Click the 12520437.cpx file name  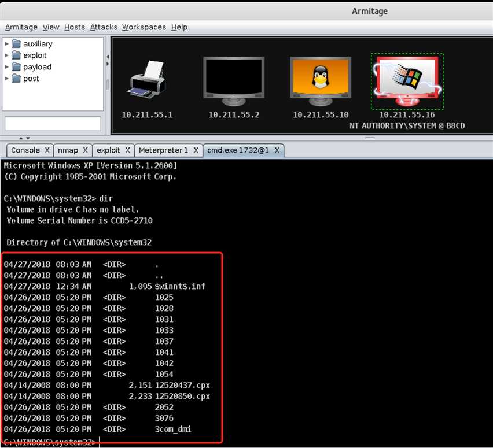click(182, 385)
